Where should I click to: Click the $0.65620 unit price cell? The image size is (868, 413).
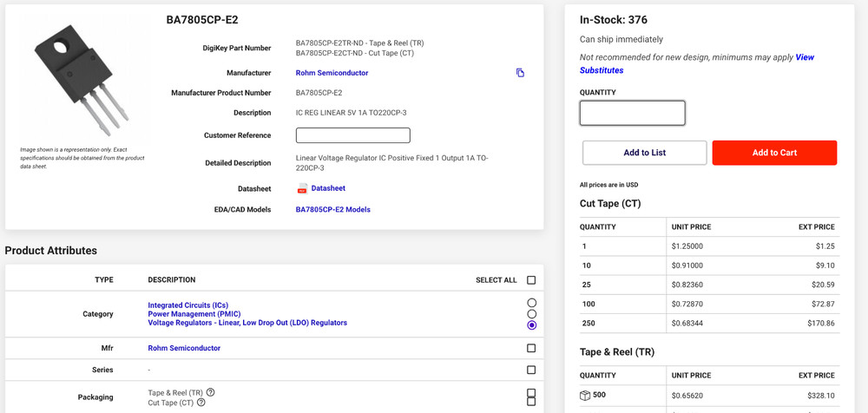click(687, 396)
